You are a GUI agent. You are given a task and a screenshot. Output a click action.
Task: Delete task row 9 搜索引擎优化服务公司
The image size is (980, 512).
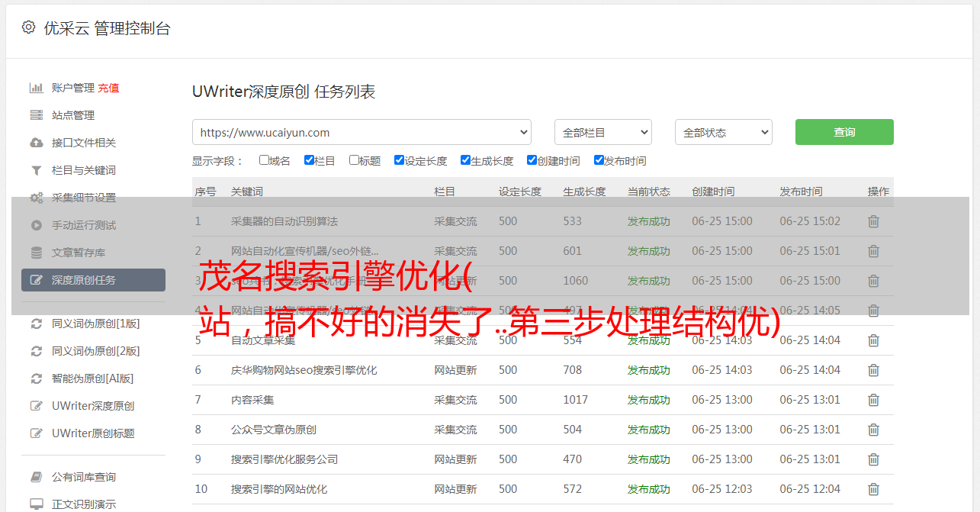click(874, 459)
